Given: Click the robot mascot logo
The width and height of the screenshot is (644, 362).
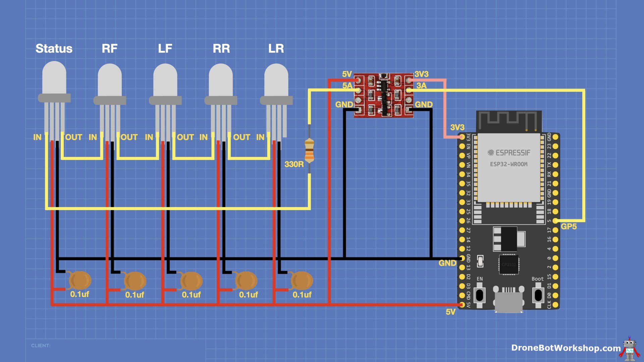Looking at the screenshot, I should (x=629, y=349).
